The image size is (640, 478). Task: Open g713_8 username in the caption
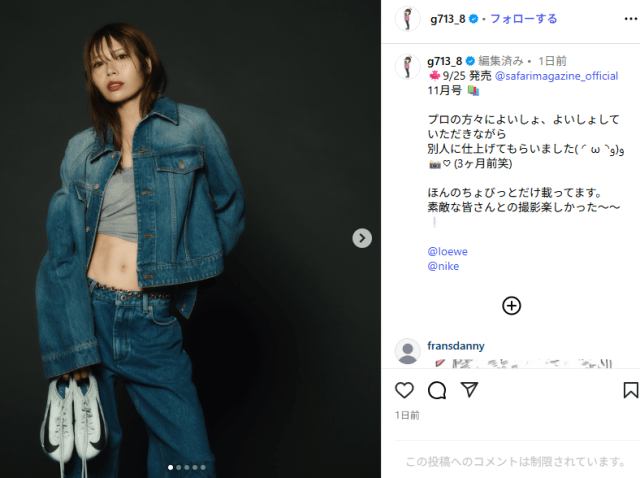(x=444, y=61)
